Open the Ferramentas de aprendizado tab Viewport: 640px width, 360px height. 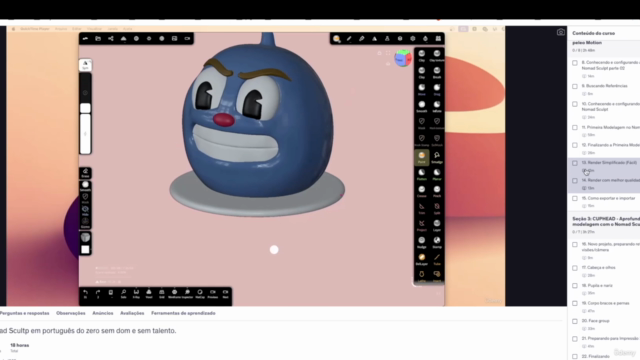[183, 313]
